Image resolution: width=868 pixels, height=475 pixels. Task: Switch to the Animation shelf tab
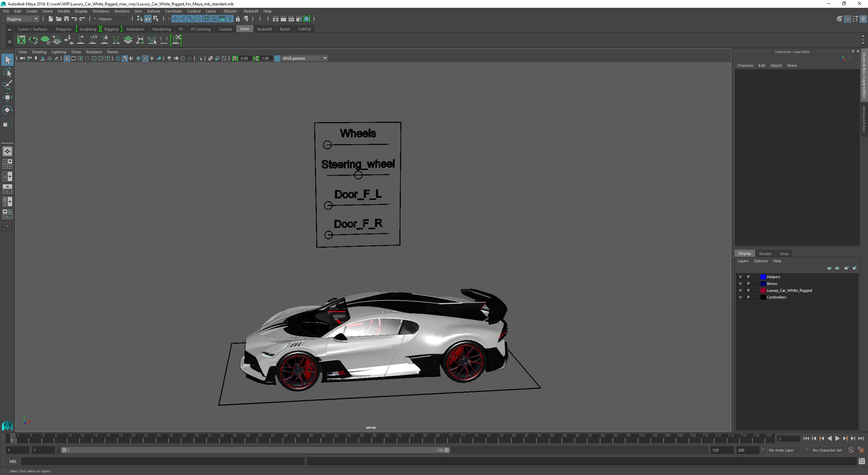point(135,29)
